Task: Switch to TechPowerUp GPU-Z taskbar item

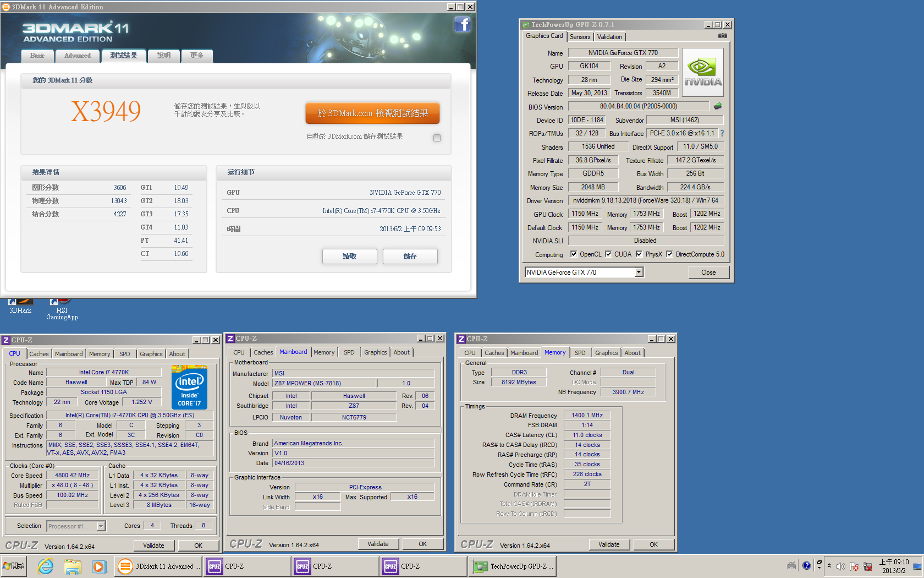Action: tap(514, 566)
